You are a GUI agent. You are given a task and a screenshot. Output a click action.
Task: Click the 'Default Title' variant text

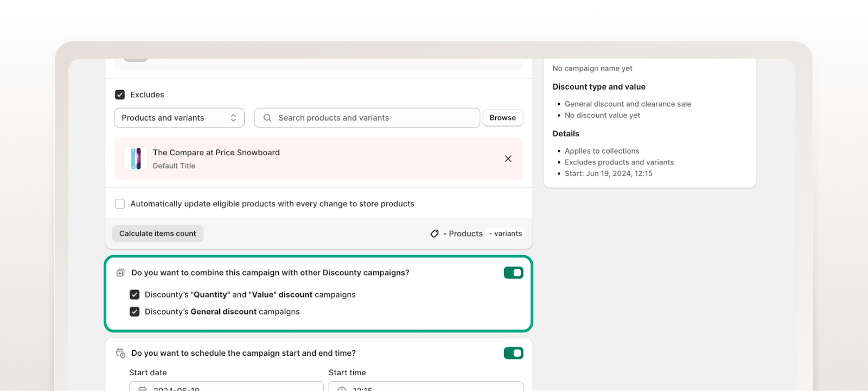click(174, 166)
